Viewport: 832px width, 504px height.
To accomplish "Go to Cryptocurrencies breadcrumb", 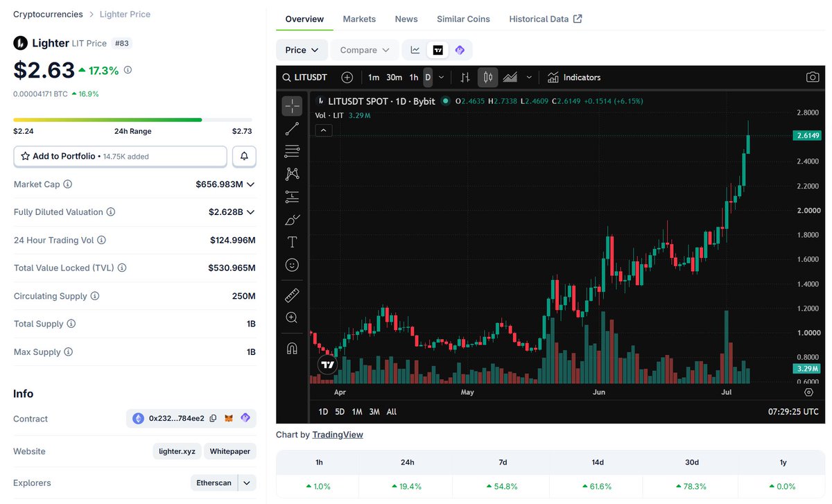I will pos(48,14).
